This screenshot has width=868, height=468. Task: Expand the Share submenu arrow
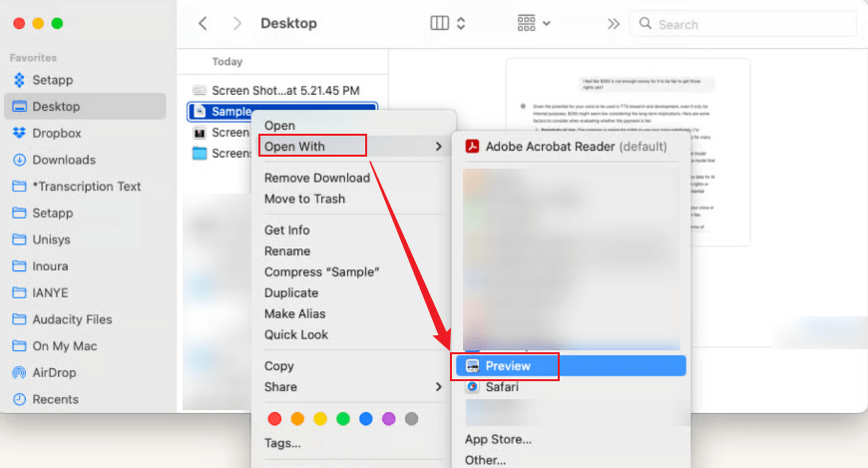438,387
